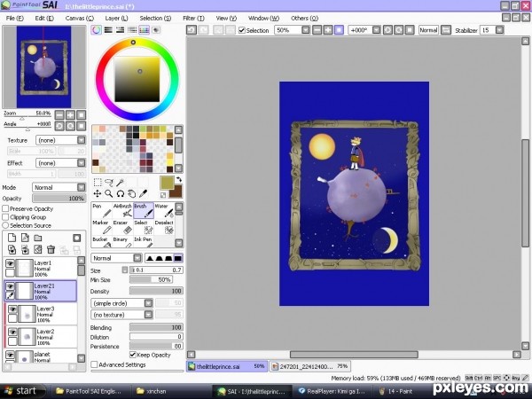
Task: Open the brush blend mode Normal dropdown
Action: click(x=116, y=258)
